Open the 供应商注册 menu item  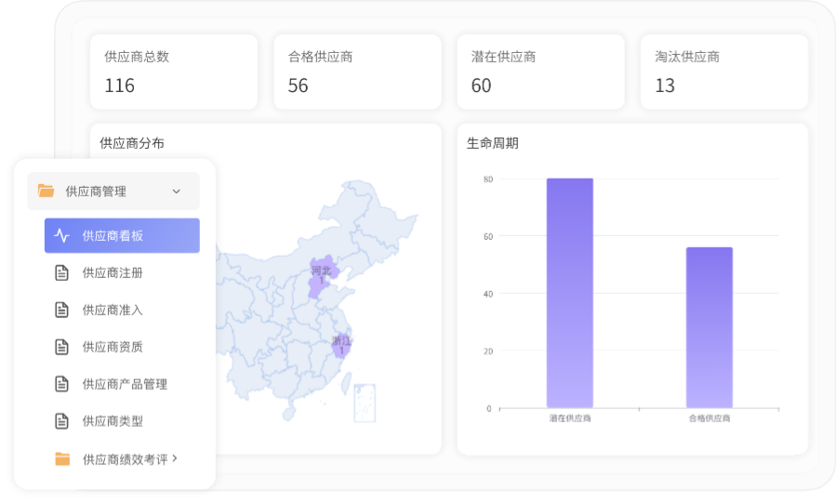pyautogui.click(x=113, y=272)
